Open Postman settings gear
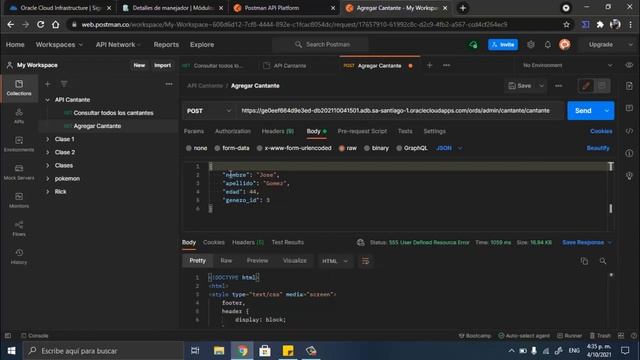This screenshot has height=360, width=640. pyautogui.click(x=531, y=44)
